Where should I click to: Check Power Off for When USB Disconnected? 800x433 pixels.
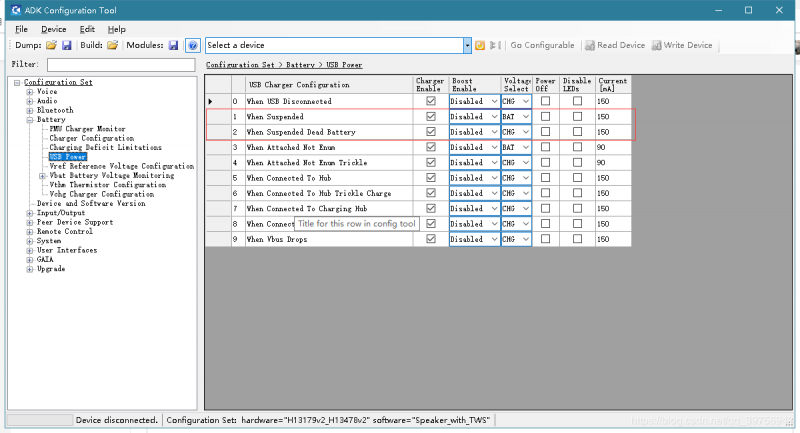click(x=545, y=101)
